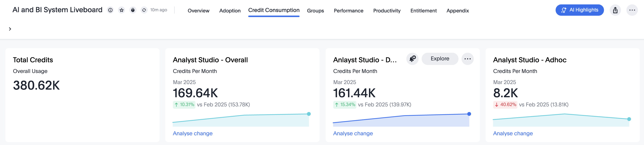
Task: Analyse change for the 161.44K card
Action: 353,134
